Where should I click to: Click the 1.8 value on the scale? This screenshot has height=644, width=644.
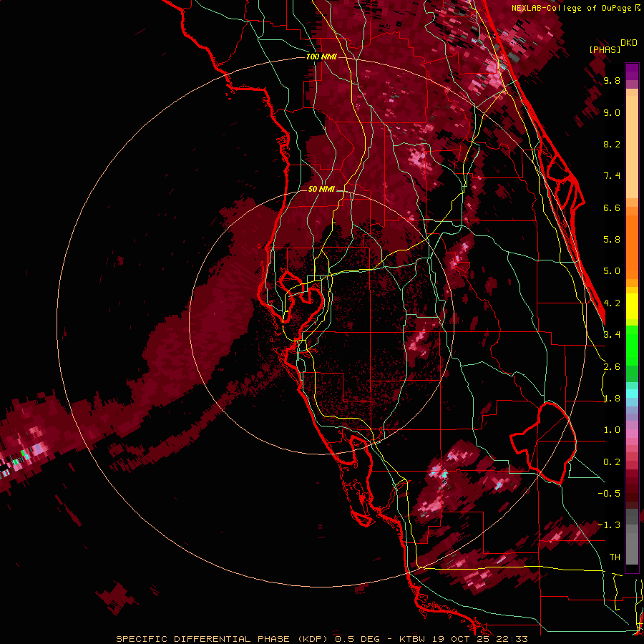pyautogui.click(x=612, y=399)
